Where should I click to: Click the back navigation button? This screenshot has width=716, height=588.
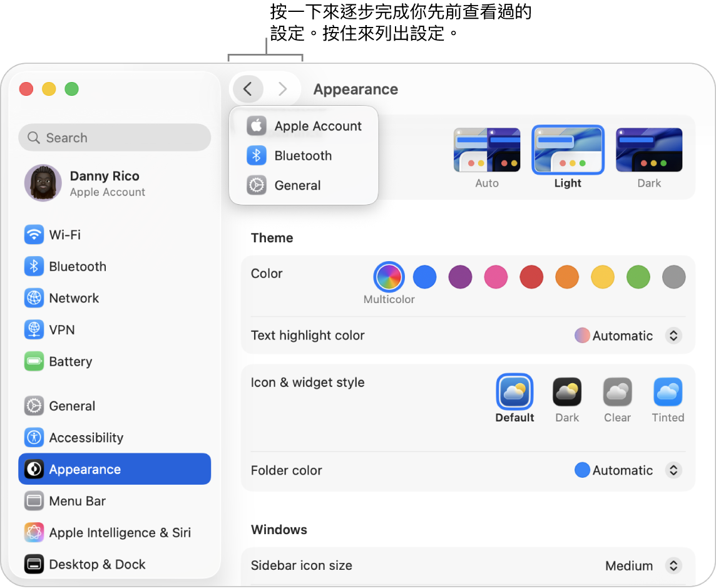pos(248,89)
